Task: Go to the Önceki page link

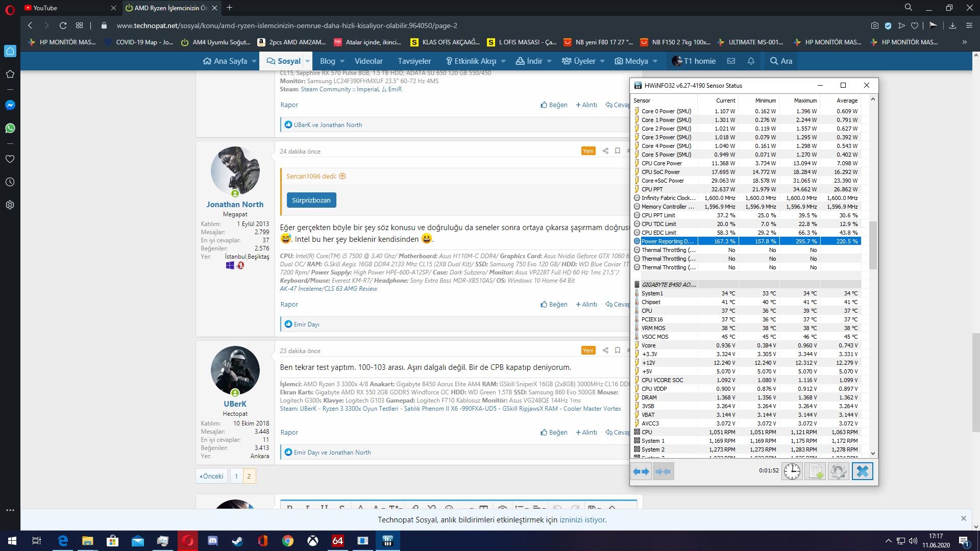Action: (x=212, y=476)
